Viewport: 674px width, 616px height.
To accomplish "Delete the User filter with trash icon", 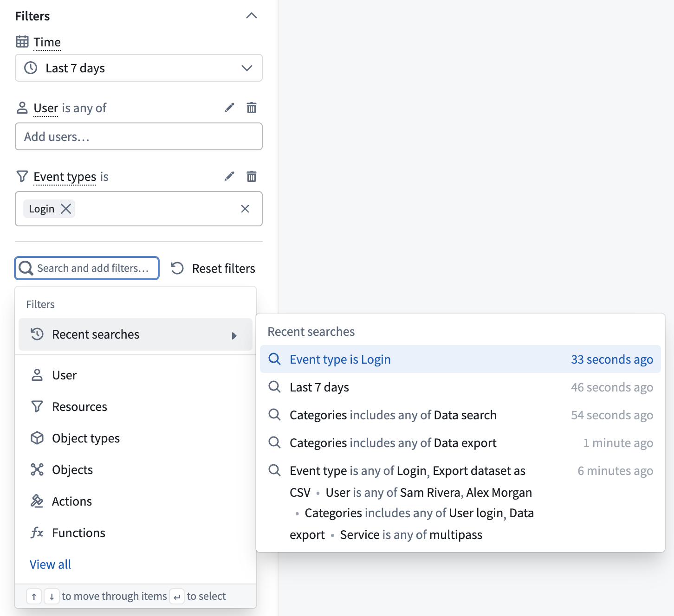I will (252, 108).
